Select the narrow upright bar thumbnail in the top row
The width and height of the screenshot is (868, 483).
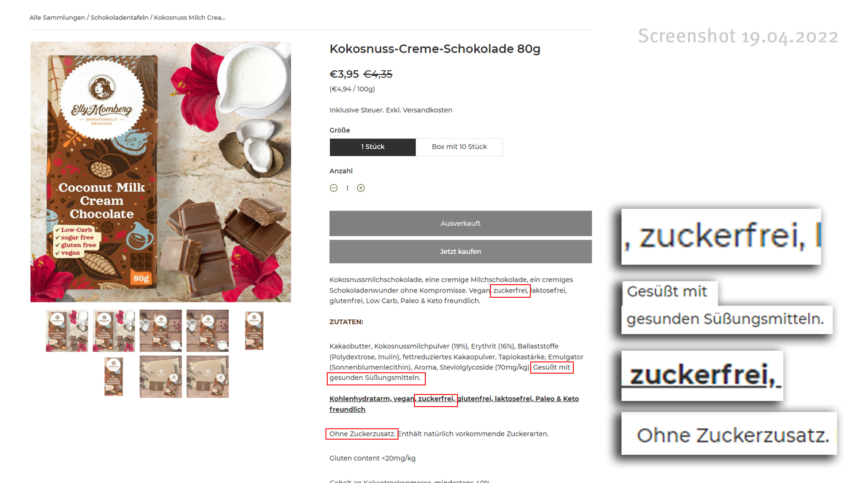[254, 331]
